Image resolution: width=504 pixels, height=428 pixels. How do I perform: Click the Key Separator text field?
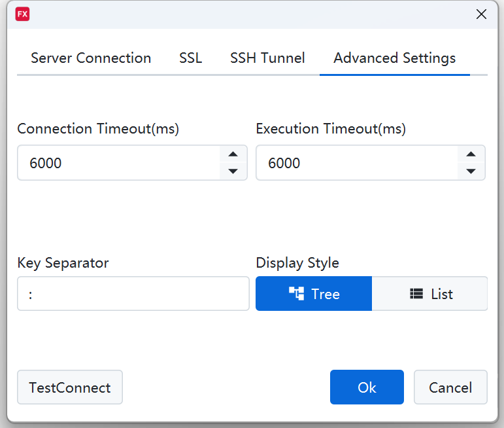click(133, 294)
